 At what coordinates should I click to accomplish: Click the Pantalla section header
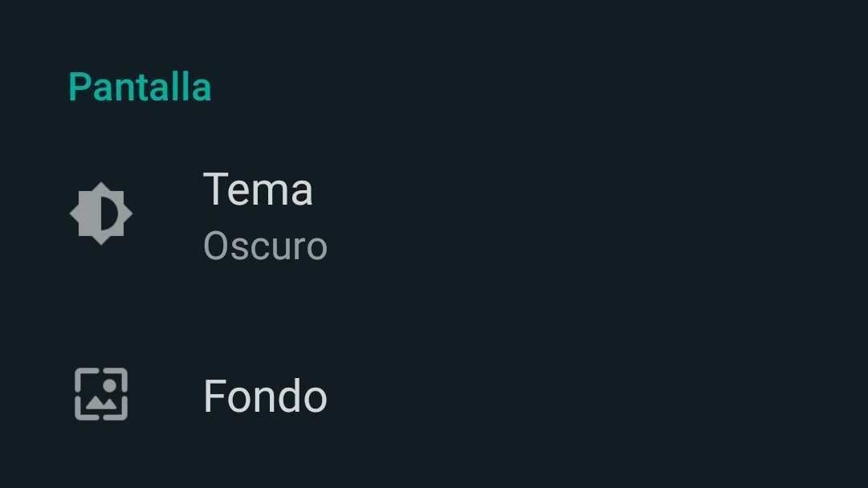click(x=140, y=87)
